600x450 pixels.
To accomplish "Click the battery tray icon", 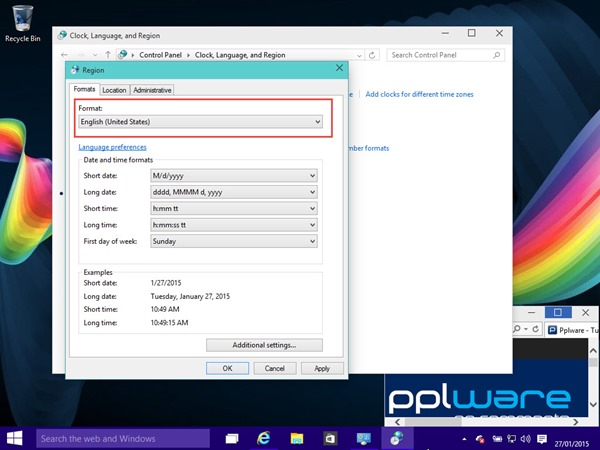I will pyautogui.click(x=497, y=439).
